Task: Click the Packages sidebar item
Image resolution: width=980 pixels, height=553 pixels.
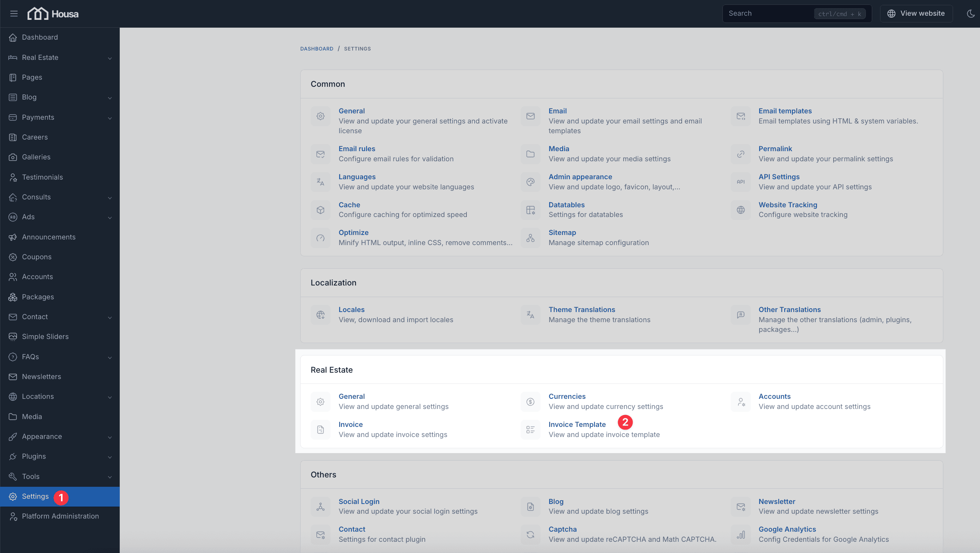Action: coord(60,297)
